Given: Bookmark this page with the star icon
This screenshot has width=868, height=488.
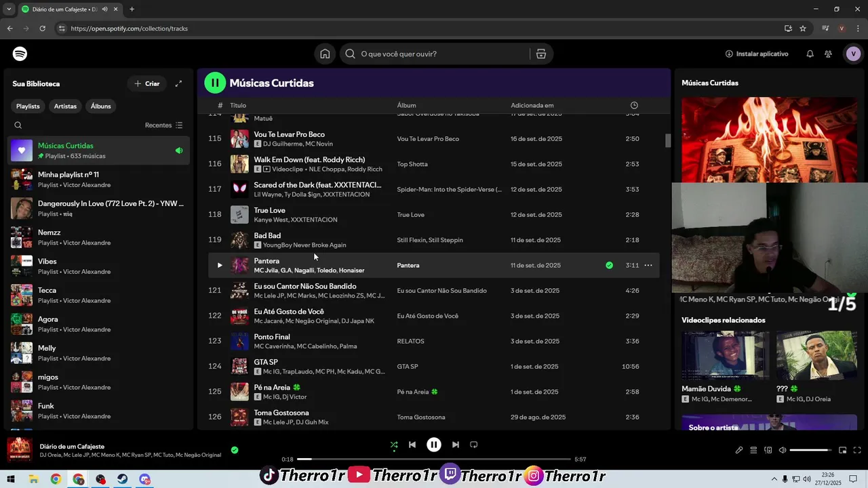Looking at the screenshot, I should click(803, 28).
